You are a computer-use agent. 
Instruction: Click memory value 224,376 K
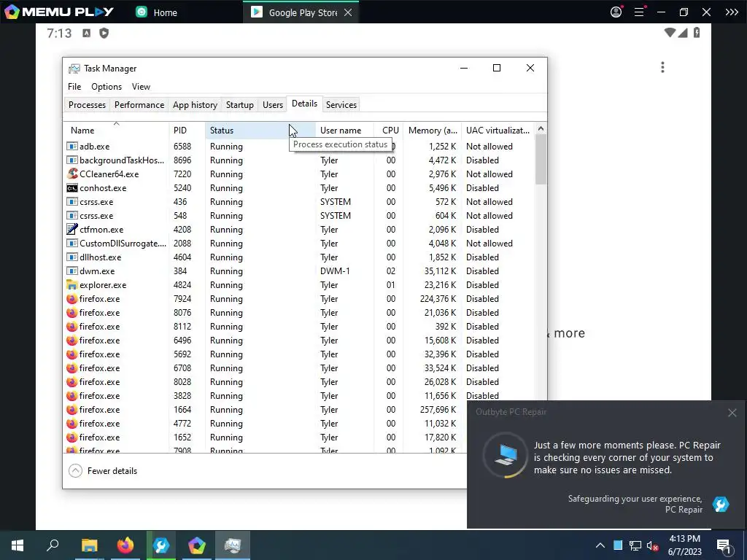(438, 298)
